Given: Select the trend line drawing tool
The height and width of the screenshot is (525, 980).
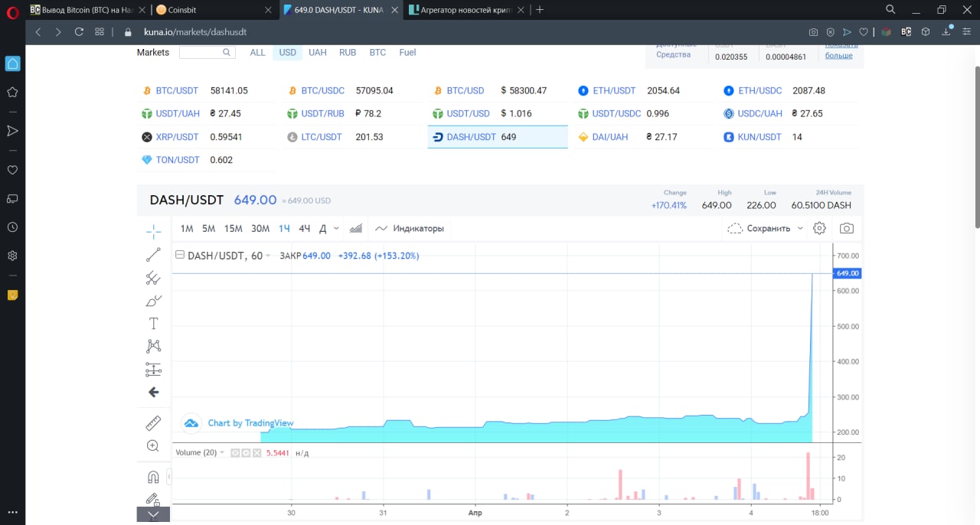Looking at the screenshot, I should click(x=153, y=255).
